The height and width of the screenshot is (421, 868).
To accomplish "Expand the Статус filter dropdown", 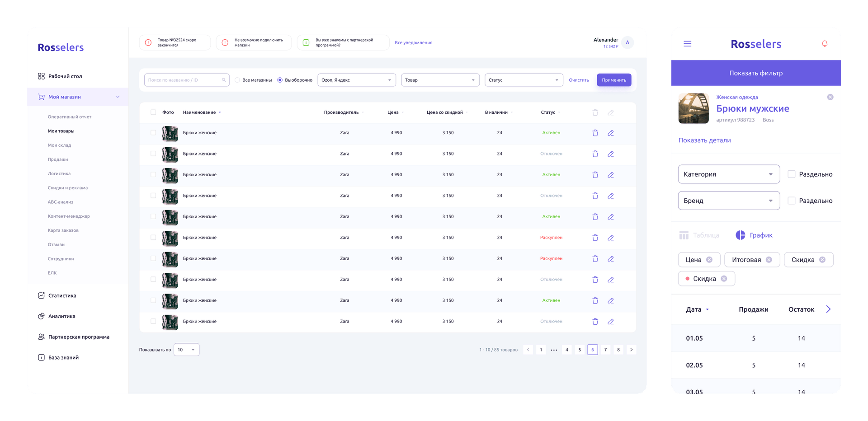I will [523, 80].
